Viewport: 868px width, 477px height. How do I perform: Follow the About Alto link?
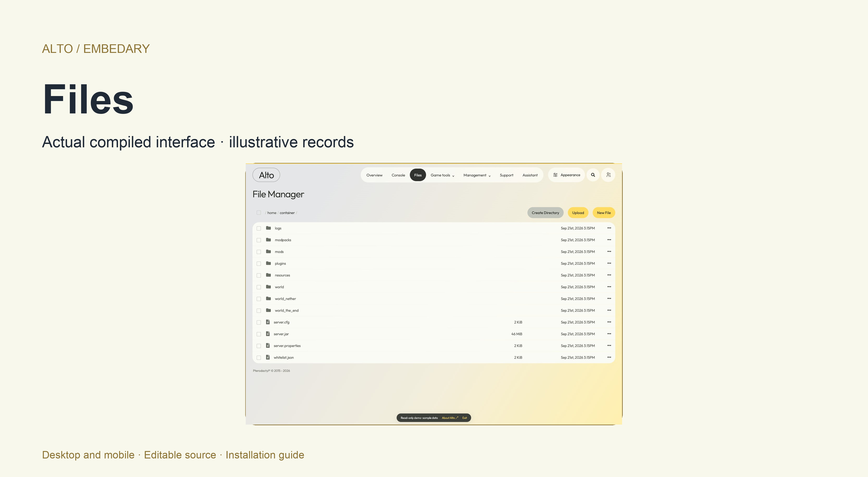[x=450, y=418]
